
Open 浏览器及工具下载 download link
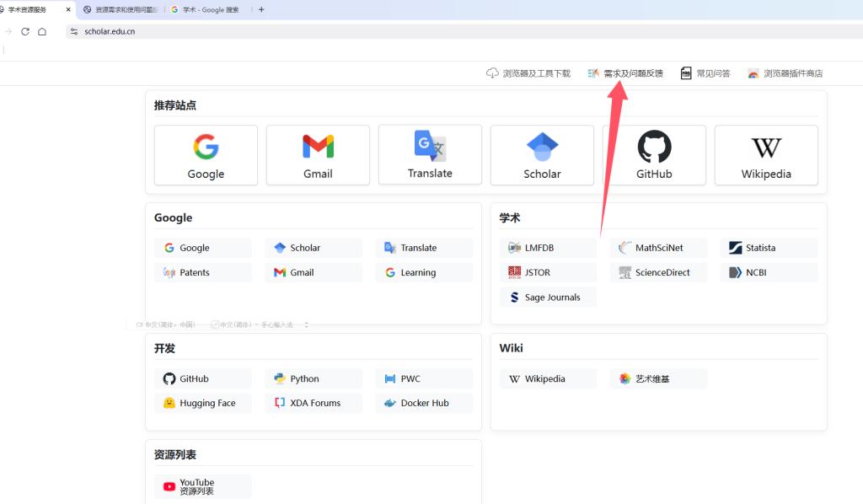[x=528, y=73]
